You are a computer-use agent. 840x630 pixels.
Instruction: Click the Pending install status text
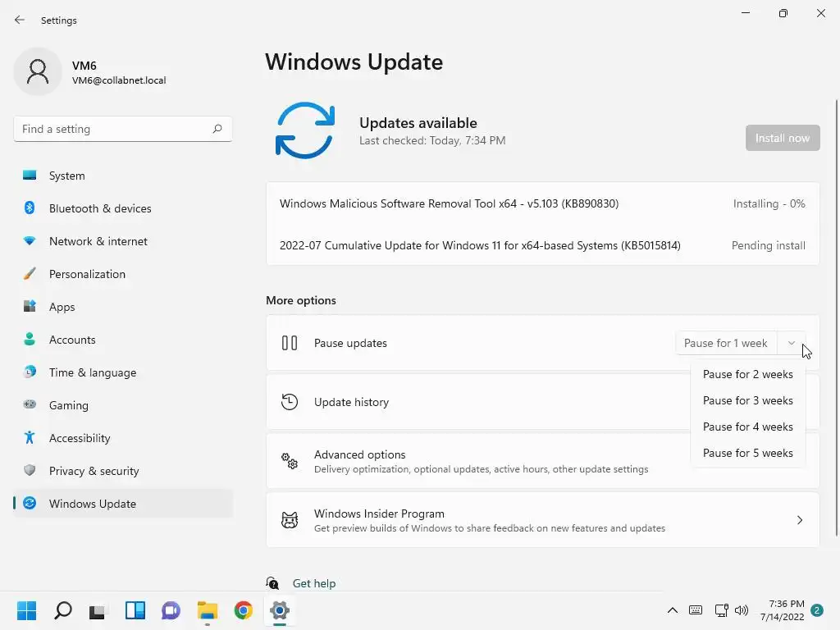click(x=768, y=245)
